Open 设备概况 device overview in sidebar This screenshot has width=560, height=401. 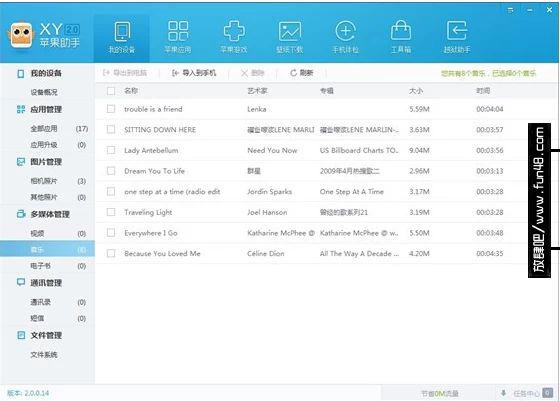tap(44, 92)
